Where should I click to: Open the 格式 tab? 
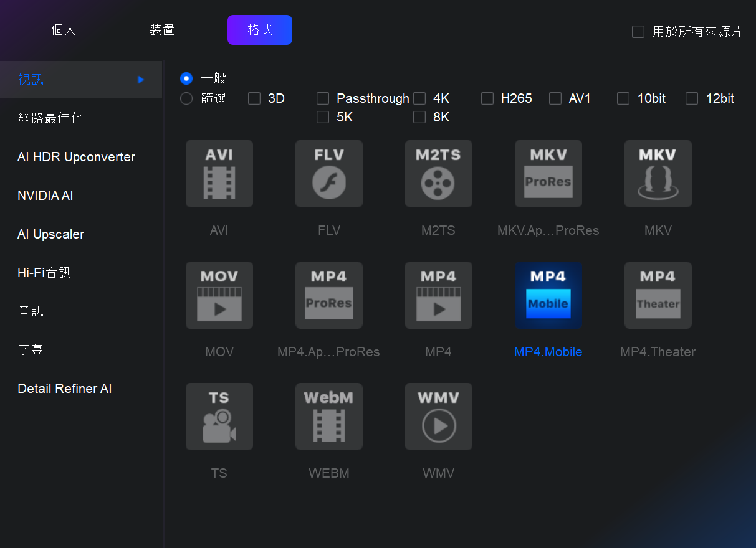260,30
